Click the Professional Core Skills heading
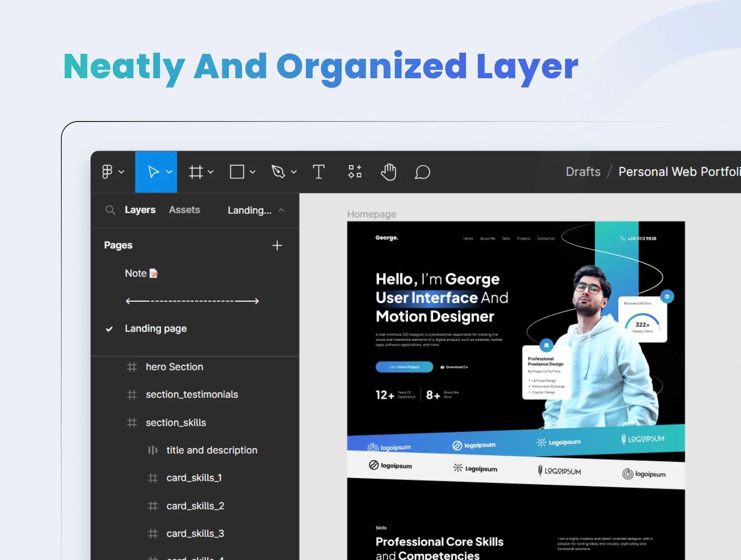This screenshot has width=741, height=560. click(440, 548)
